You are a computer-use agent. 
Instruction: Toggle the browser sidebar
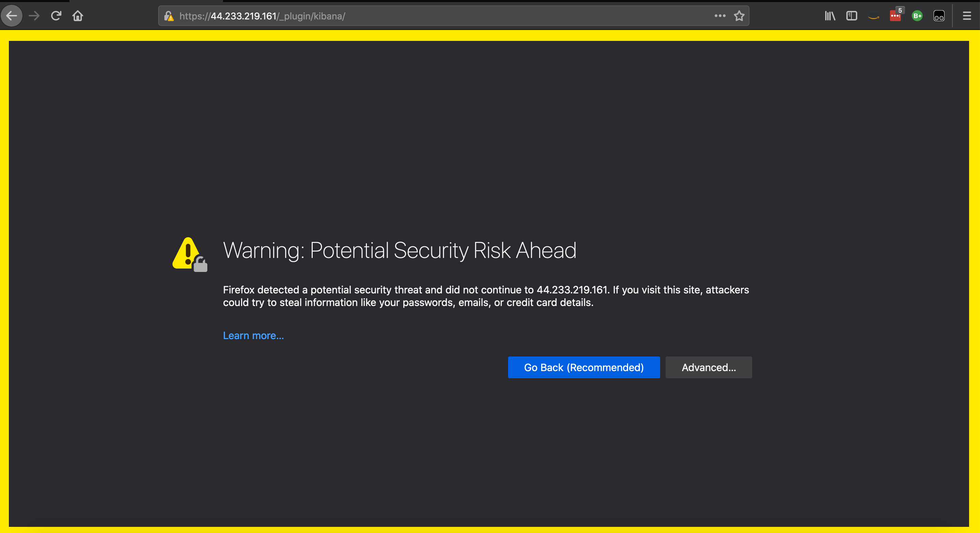pos(851,16)
